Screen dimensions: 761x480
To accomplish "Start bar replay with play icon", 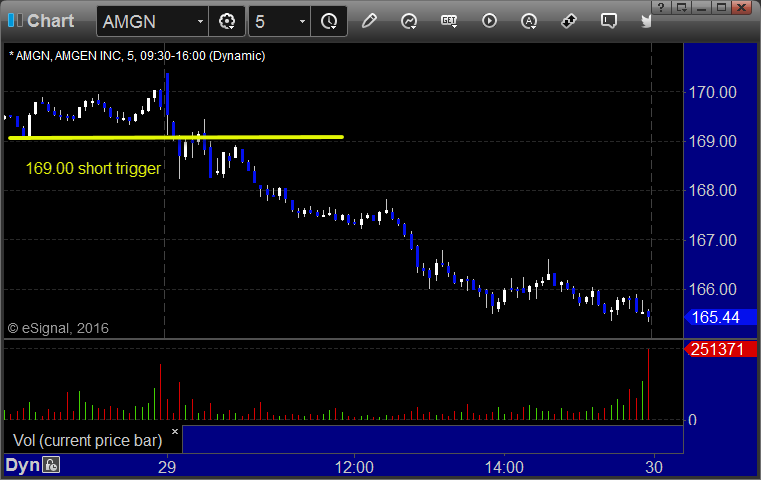I will [x=489, y=21].
